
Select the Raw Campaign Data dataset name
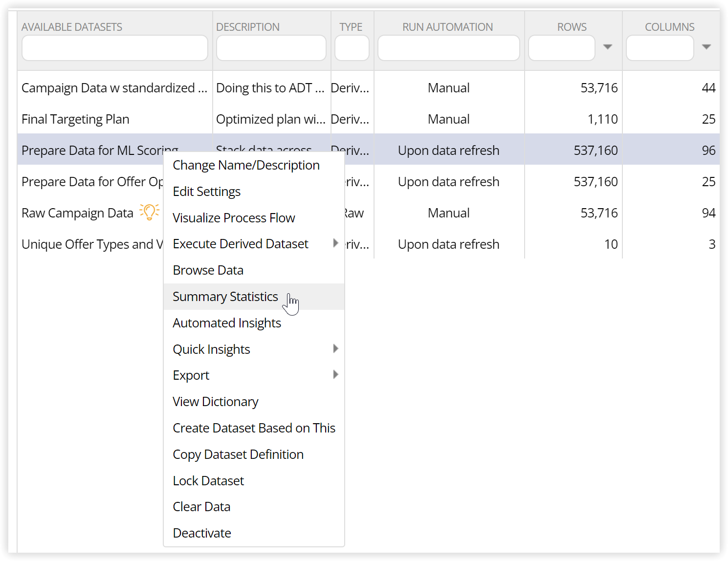point(78,213)
